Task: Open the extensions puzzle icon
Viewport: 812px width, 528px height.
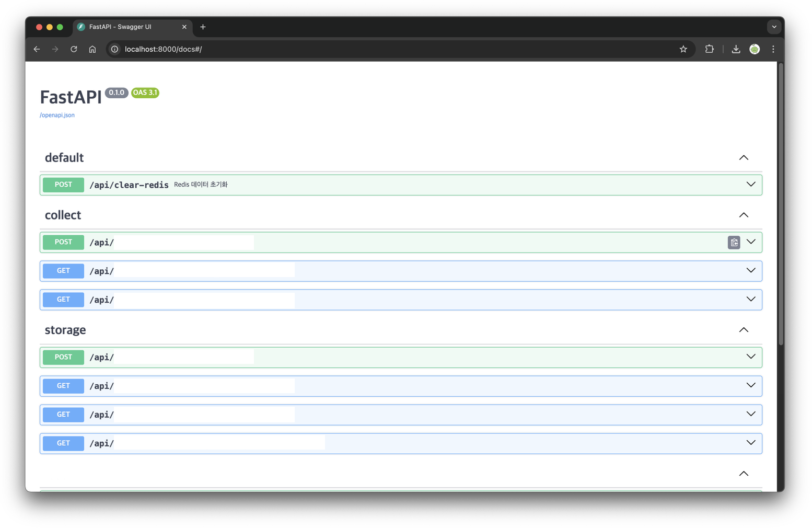Action: (709, 49)
